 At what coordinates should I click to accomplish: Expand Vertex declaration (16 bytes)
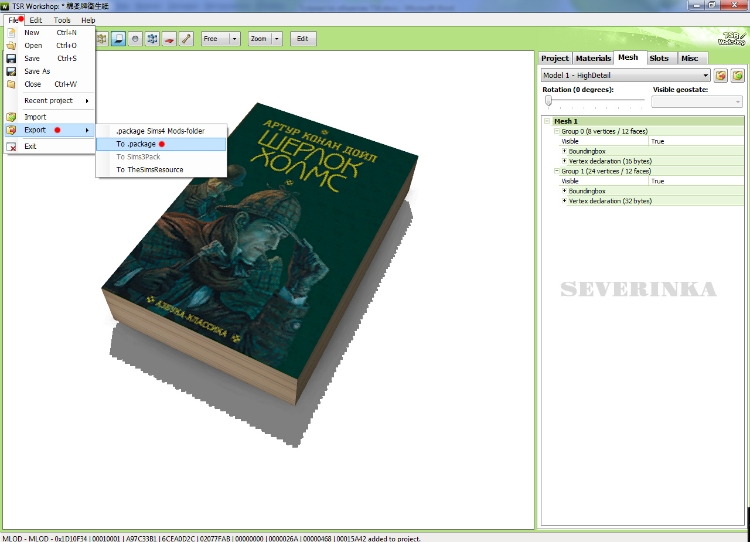click(x=564, y=161)
